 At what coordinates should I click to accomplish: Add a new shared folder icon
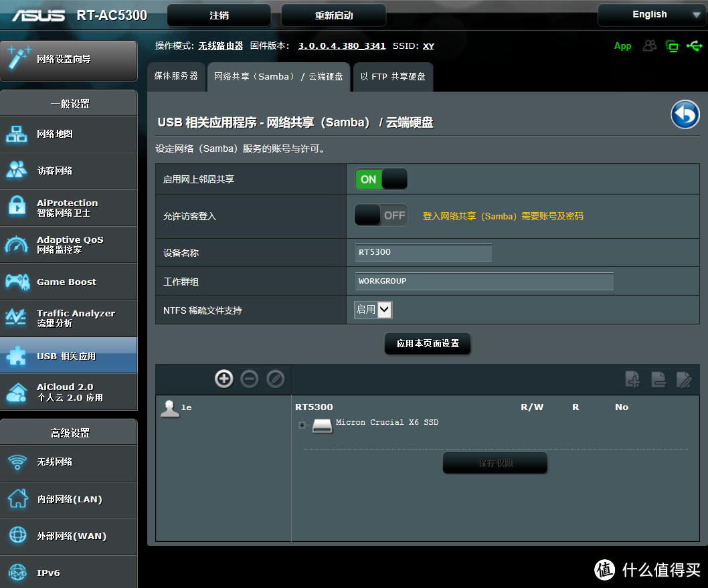(x=632, y=379)
